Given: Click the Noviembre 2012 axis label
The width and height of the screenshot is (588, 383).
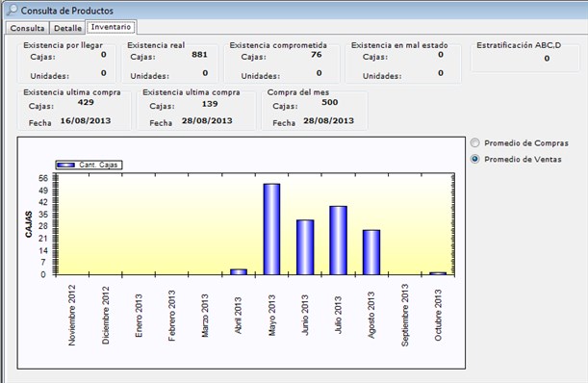Looking at the screenshot, I should click(x=71, y=315).
